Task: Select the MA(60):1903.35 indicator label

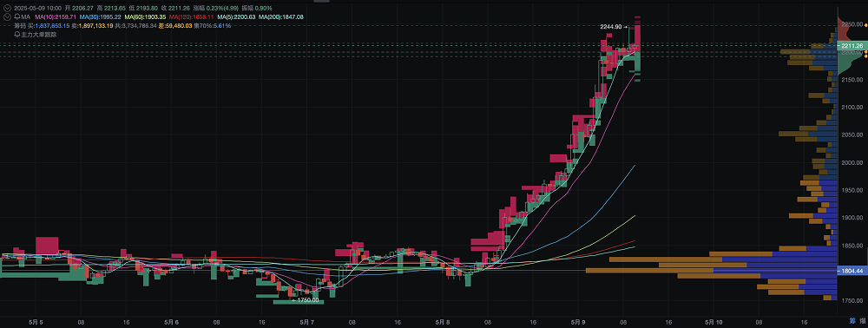Action: (x=145, y=17)
